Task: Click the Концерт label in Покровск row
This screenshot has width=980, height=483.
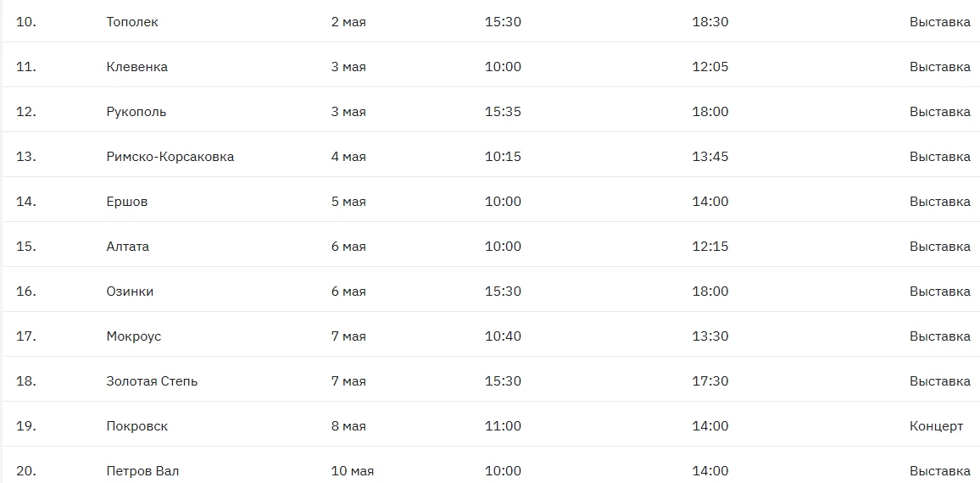Action: (936, 426)
